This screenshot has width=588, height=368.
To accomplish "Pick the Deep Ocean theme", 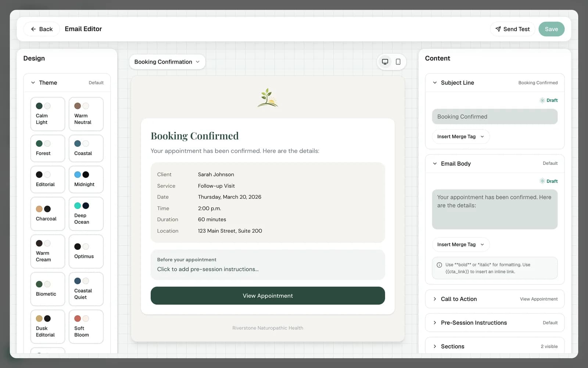I will point(86,214).
